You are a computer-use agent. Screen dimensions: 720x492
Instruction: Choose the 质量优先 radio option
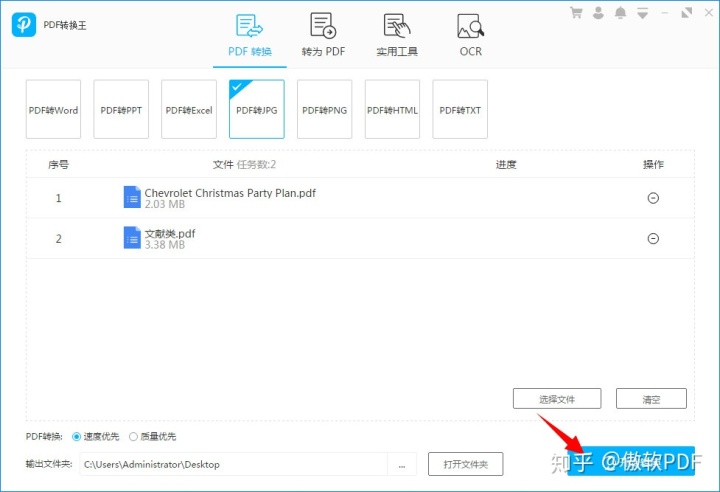153,436
